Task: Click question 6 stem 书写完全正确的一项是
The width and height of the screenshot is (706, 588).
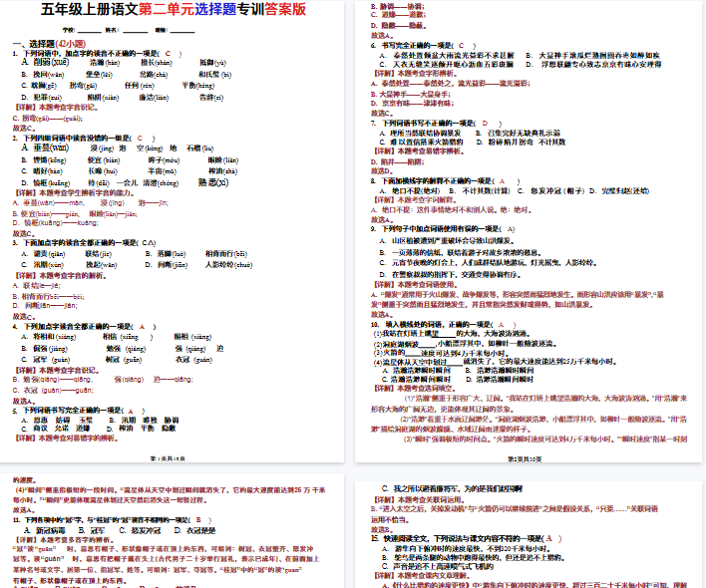Action: click(x=419, y=46)
